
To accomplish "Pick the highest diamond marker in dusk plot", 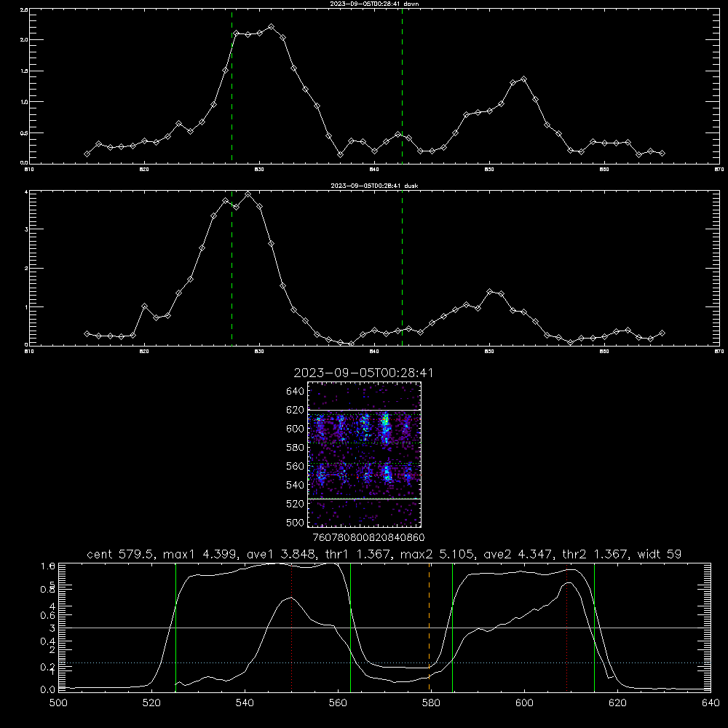I will (248, 194).
